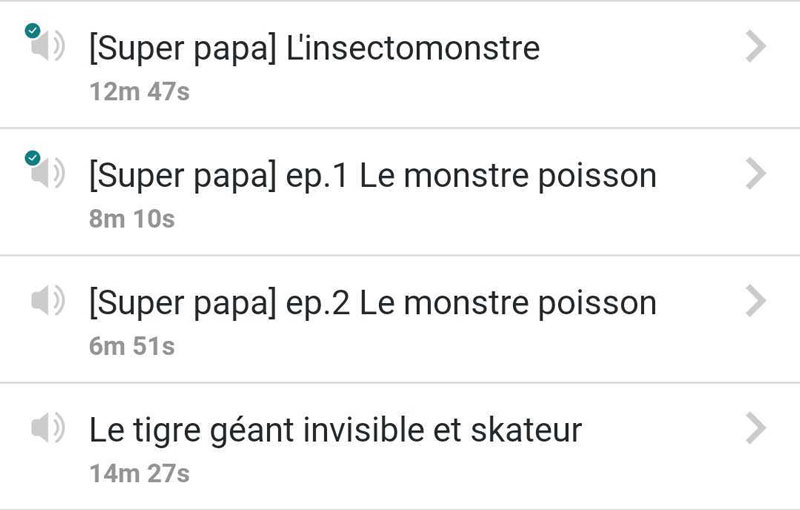Select title [Super papa] ep.2 Le monstre poisson
Screen dimensions: 800x510
coord(372,303)
